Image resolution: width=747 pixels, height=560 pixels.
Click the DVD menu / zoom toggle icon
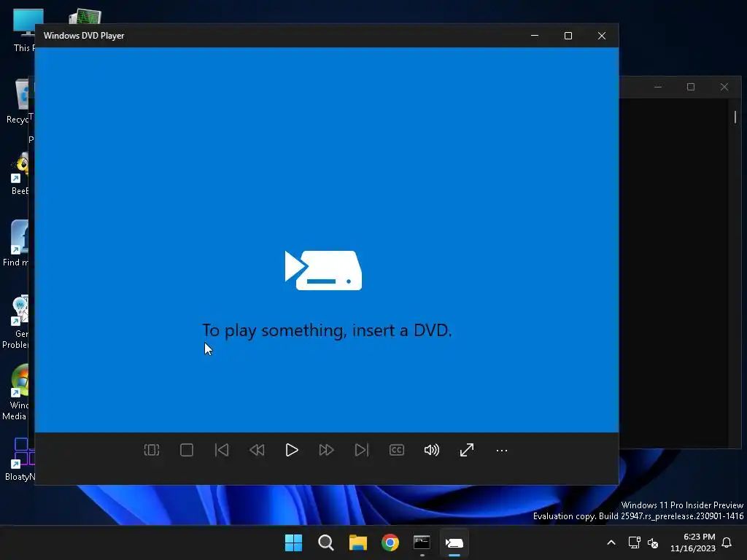[152, 450]
